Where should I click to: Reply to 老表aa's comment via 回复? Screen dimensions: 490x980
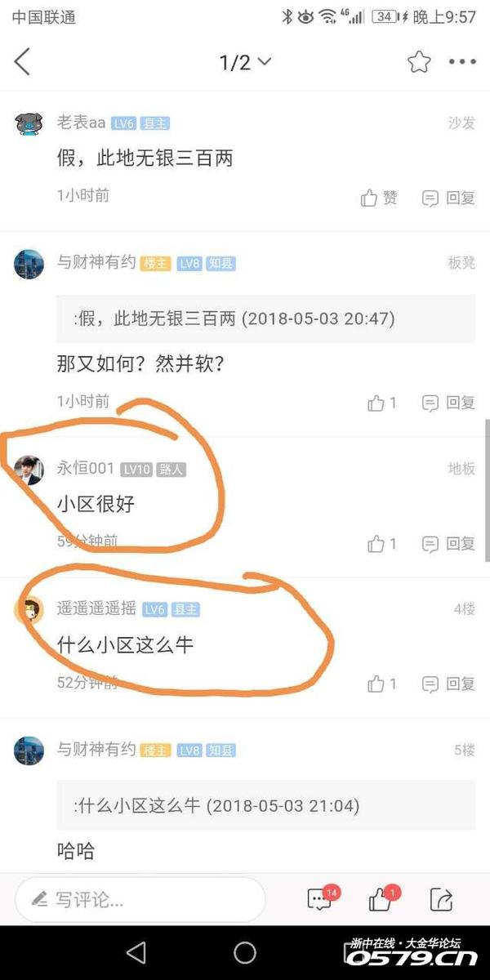[448, 198]
